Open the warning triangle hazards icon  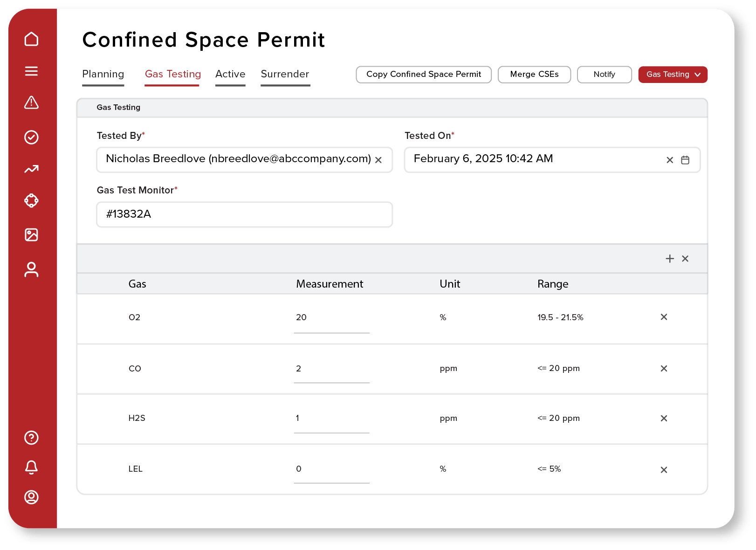[x=31, y=103]
